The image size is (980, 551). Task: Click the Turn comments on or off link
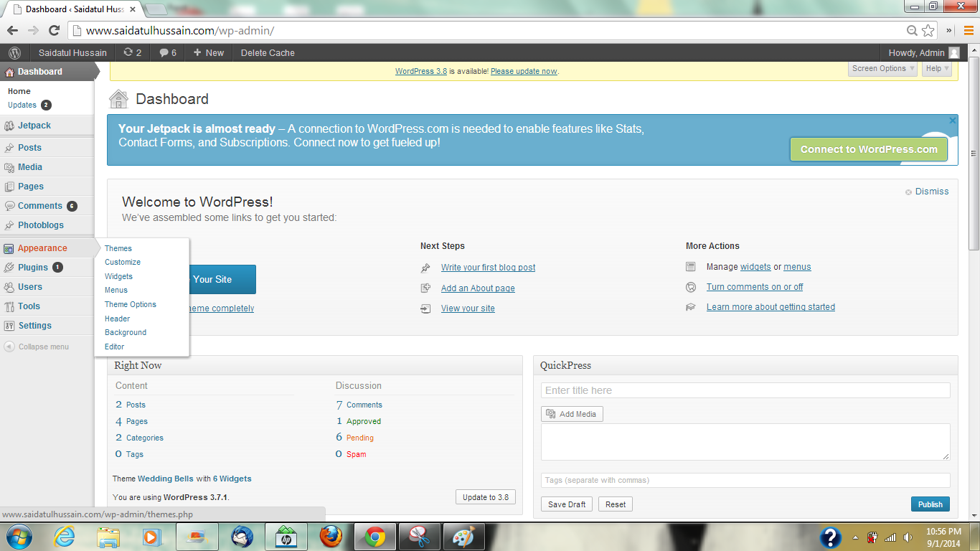pos(755,287)
